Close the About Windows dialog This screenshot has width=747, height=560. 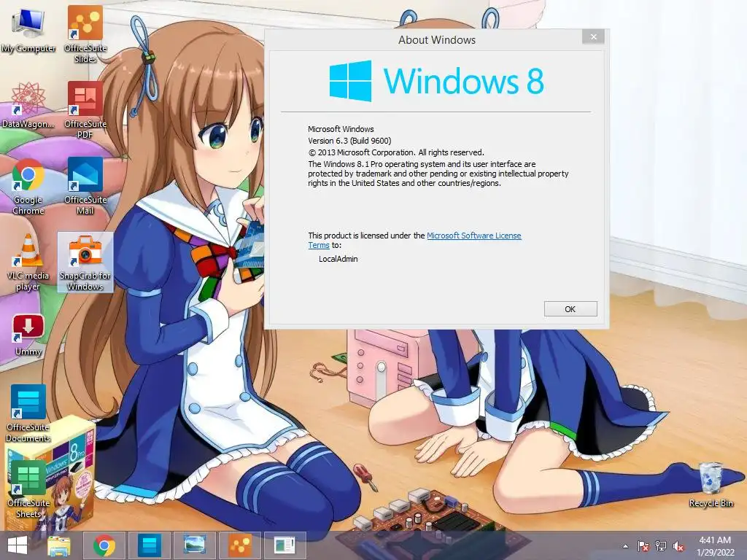pos(593,36)
